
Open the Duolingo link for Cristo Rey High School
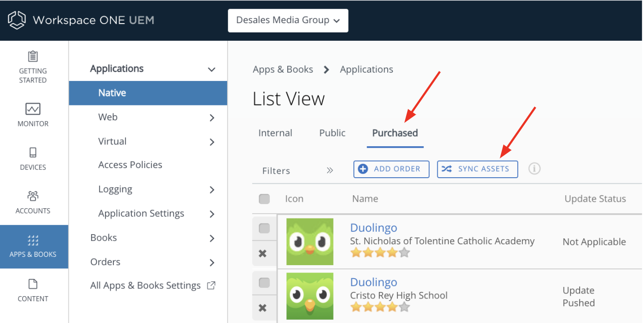(x=373, y=282)
